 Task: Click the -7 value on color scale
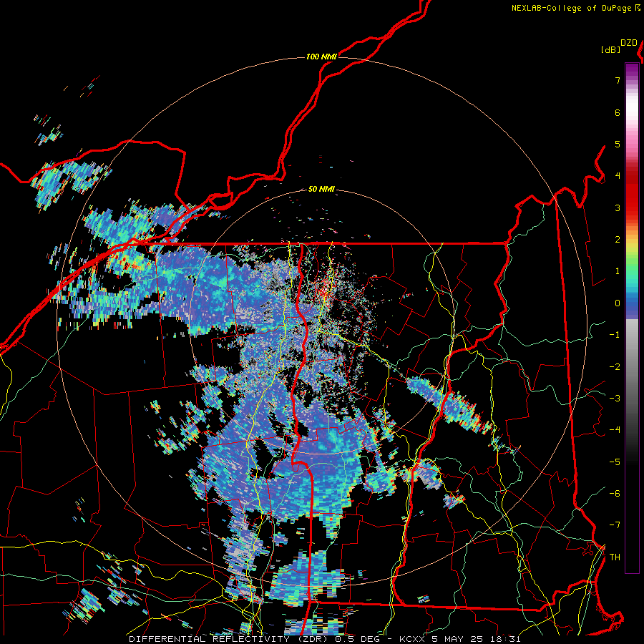[615, 525]
